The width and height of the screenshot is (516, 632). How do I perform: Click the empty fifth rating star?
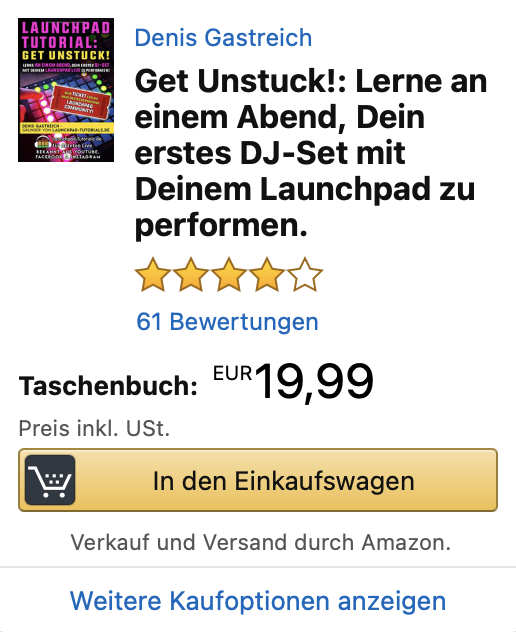tap(305, 274)
